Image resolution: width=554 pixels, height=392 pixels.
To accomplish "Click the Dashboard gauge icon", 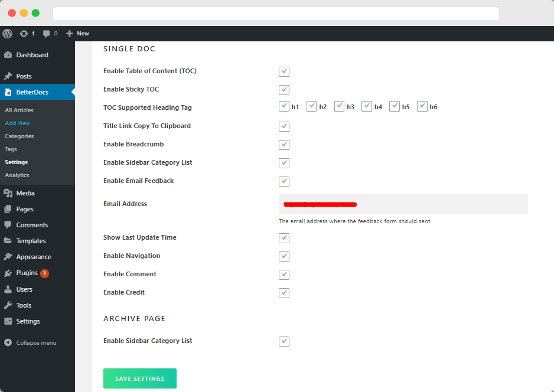I will (8, 55).
